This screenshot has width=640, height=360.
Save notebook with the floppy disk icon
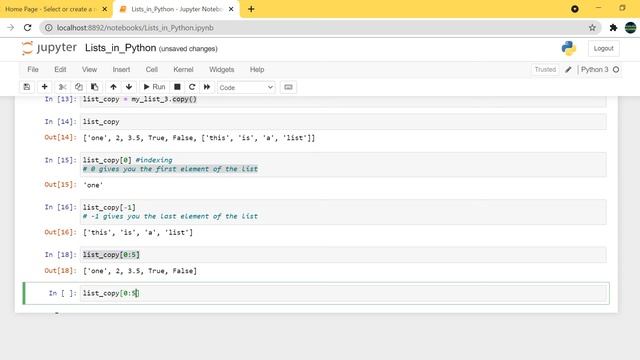tap(27, 87)
